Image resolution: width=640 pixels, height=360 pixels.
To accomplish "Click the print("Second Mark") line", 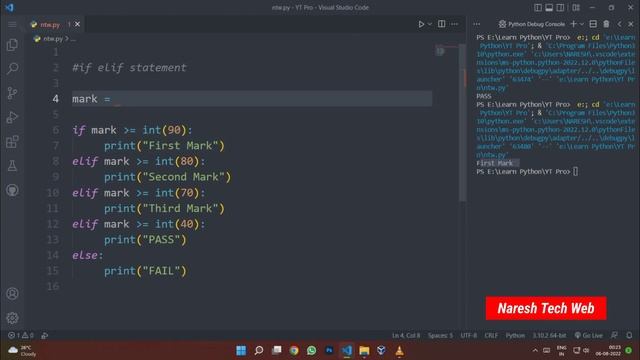I will (167, 177).
